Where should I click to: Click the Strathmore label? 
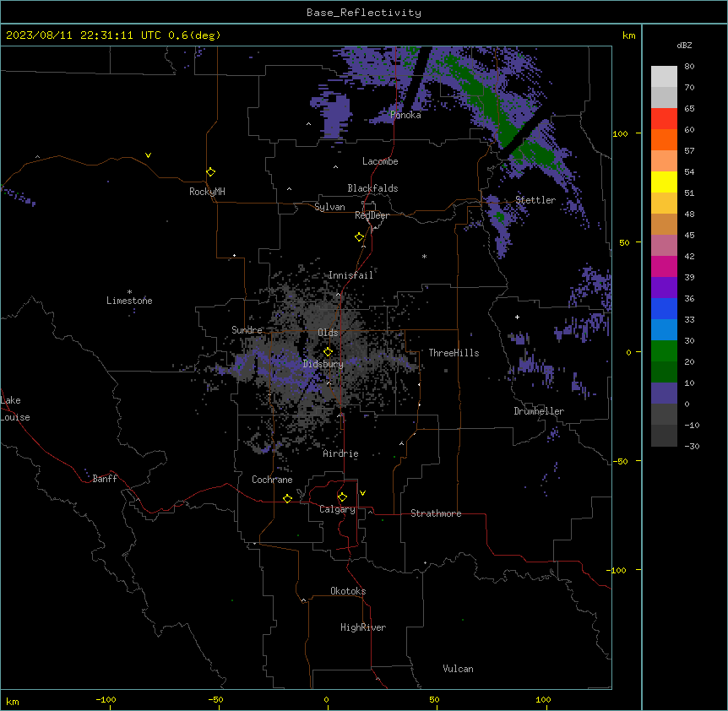436,513
